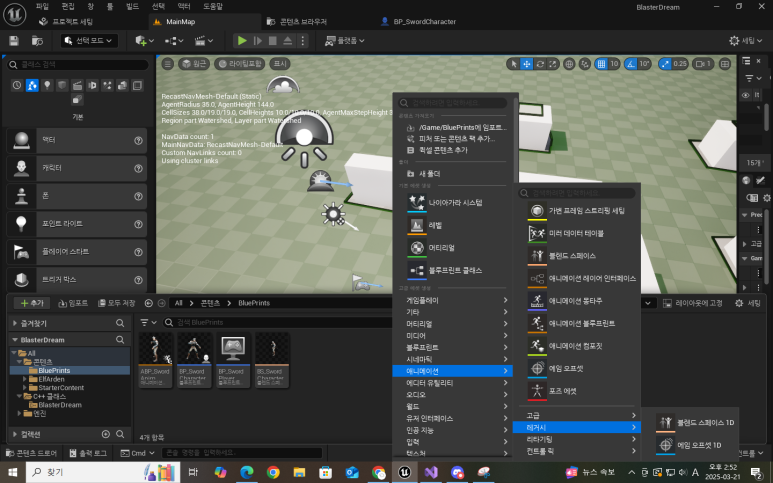Activate the Select objects cursor tool in viewport
Viewport: 773px width, 483px height.
pyautogui.click(x=514, y=64)
